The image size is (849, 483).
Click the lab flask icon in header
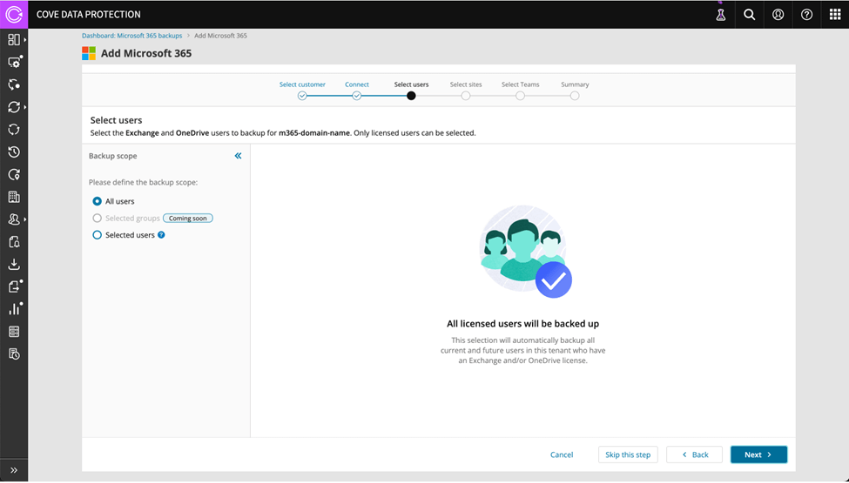point(720,15)
